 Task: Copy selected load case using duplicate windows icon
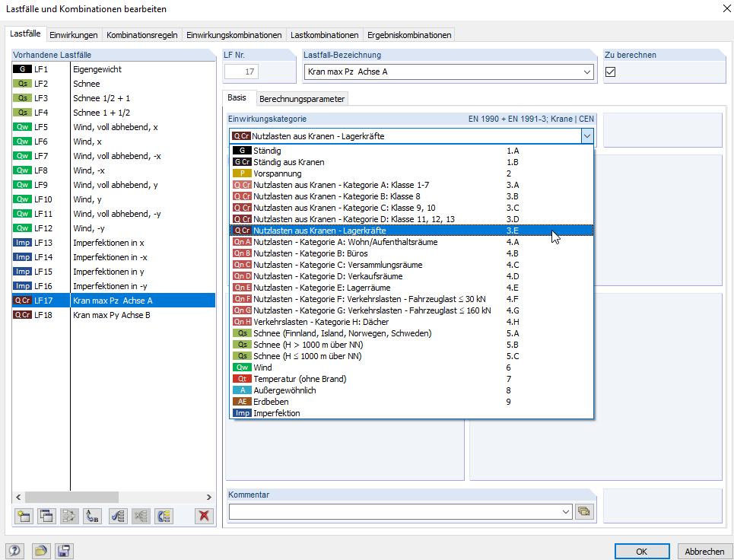[x=46, y=516]
